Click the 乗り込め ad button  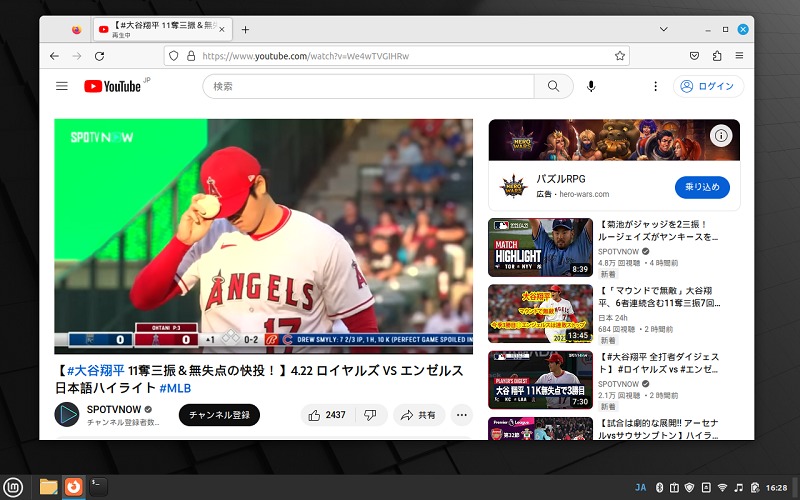[x=702, y=187]
